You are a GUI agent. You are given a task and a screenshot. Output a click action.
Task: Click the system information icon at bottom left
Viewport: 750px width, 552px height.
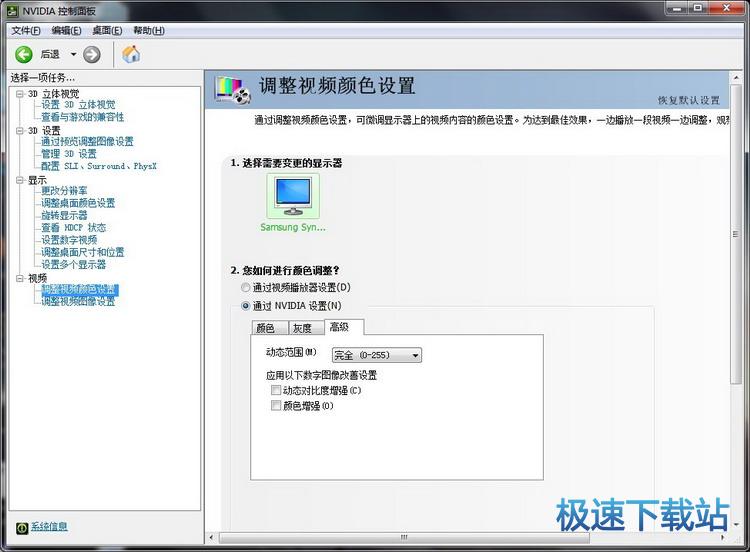point(22,528)
